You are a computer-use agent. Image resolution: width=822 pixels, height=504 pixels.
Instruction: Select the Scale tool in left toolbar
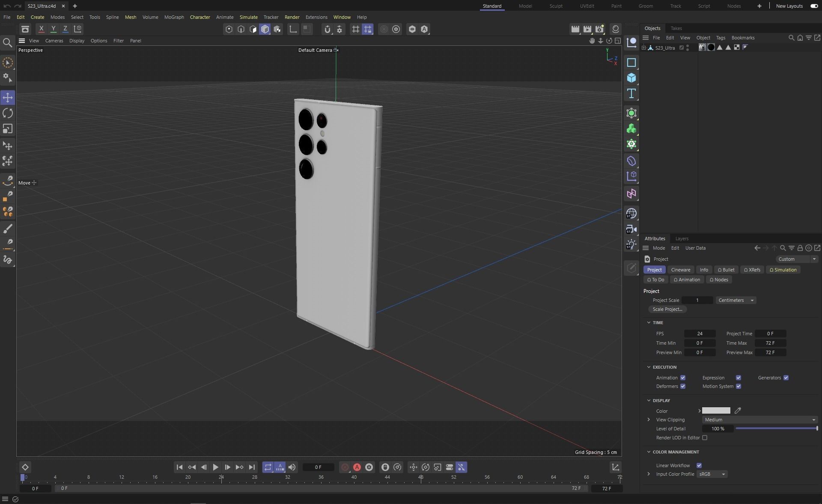[x=8, y=129]
